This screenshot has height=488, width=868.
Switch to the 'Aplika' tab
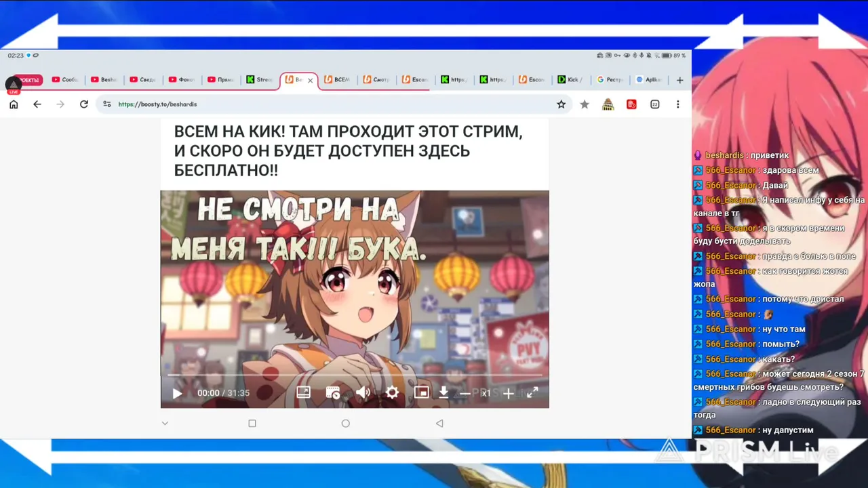tap(650, 80)
